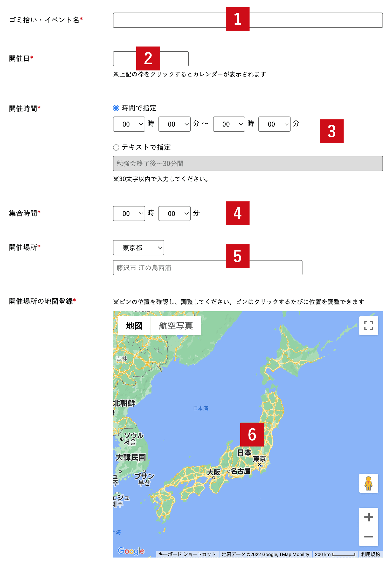Select テキストで指定 radio option
The height and width of the screenshot is (566, 392).
click(116, 147)
